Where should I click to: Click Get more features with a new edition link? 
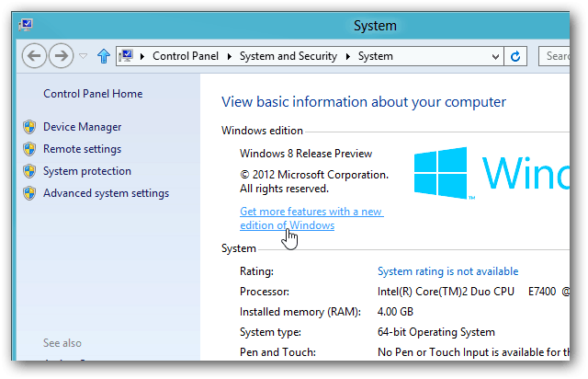(x=311, y=218)
